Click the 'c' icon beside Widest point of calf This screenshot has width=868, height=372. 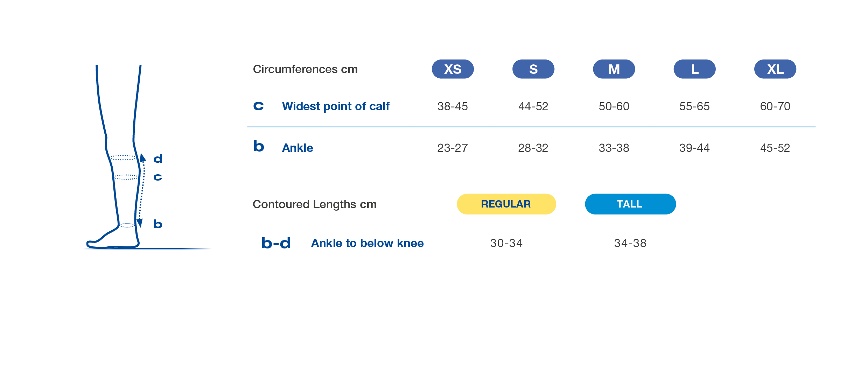258,106
